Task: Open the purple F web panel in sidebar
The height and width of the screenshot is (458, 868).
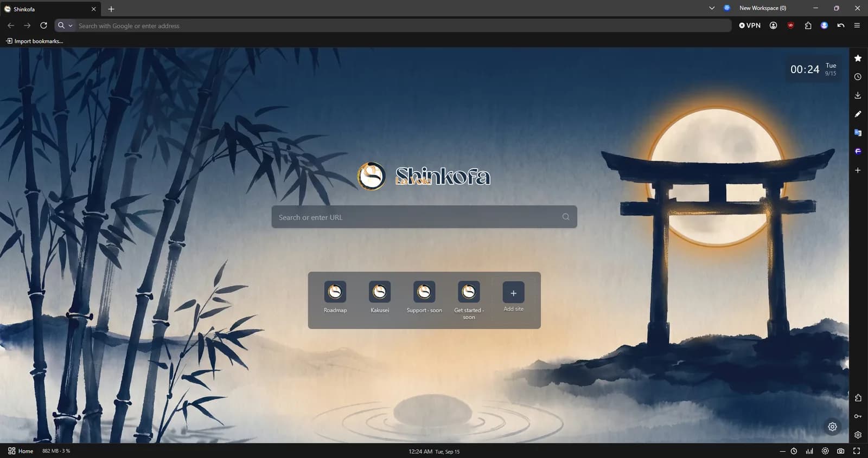Action: pyautogui.click(x=858, y=151)
